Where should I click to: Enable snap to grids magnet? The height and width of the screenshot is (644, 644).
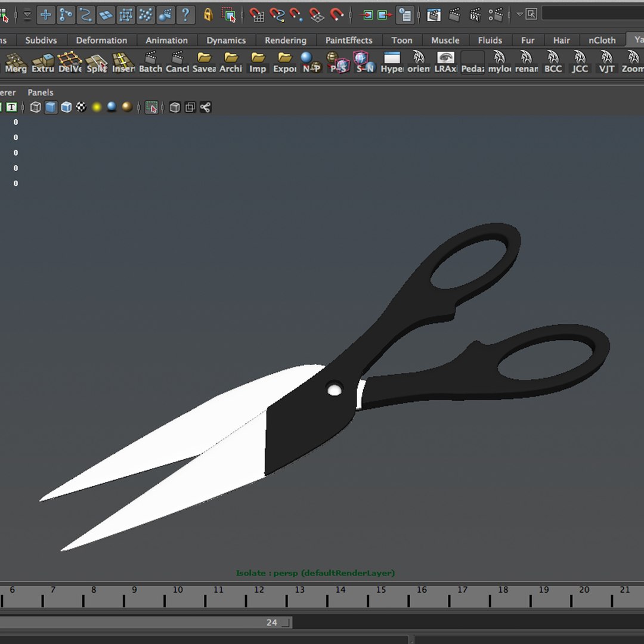[256, 15]
